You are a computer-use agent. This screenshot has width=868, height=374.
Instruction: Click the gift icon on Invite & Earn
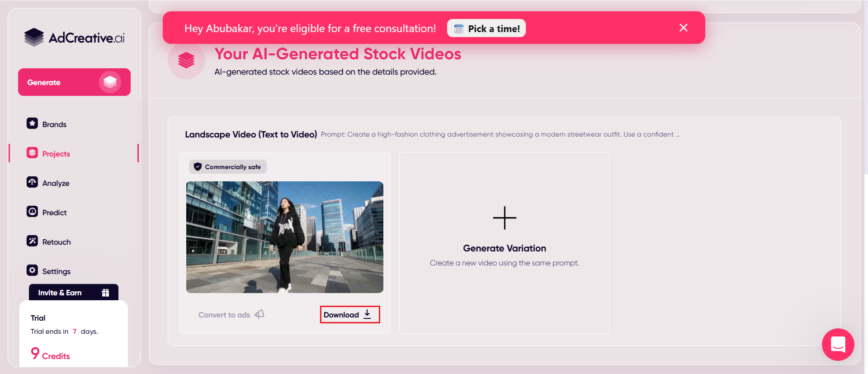point(105,293)
